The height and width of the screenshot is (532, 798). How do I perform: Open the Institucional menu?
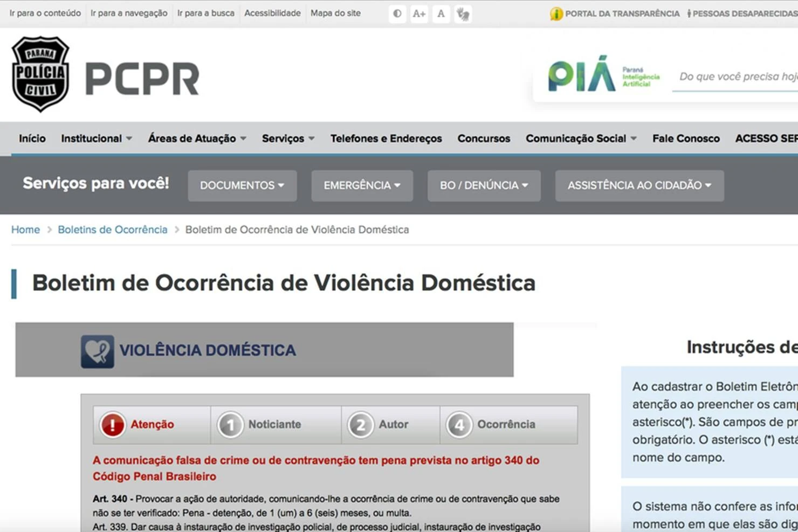click(97, 139)
